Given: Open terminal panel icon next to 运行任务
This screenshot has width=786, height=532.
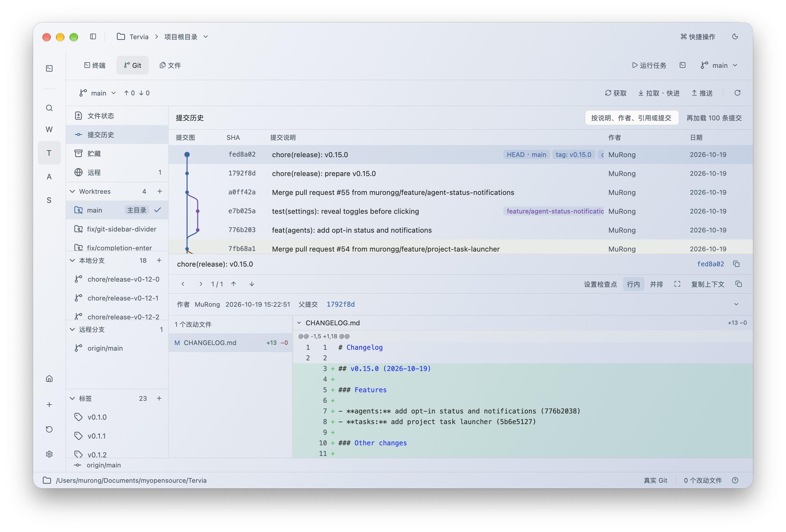Looking at the screenshot, I should [x=682, y=65].
